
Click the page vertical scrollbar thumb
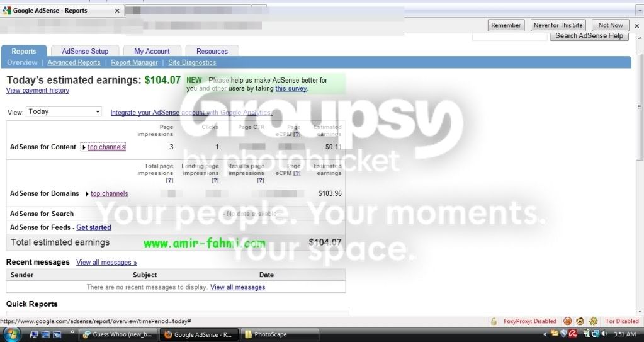point(640,107)
